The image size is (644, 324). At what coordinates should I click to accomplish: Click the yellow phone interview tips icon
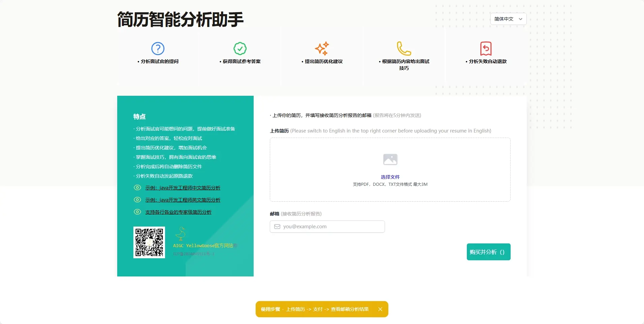coord(403,48)
